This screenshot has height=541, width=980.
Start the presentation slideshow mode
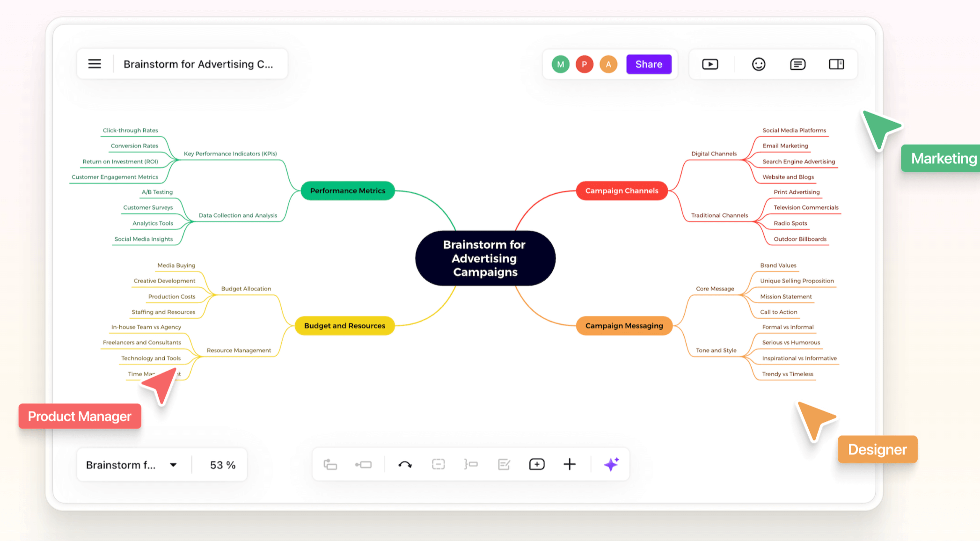709,64
